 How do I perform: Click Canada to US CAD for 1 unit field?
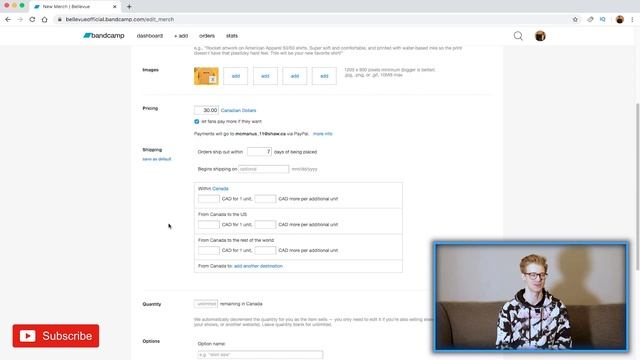point(209,224)
